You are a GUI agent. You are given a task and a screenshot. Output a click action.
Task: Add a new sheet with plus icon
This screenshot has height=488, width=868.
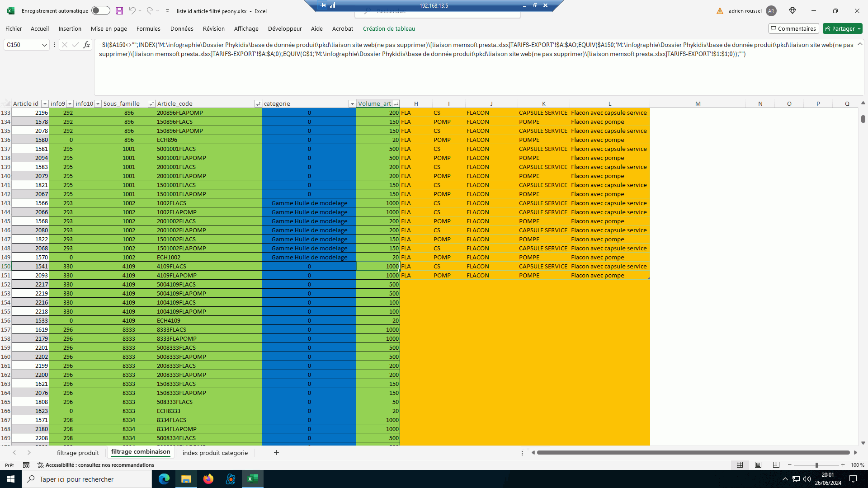tap(276, 453)
